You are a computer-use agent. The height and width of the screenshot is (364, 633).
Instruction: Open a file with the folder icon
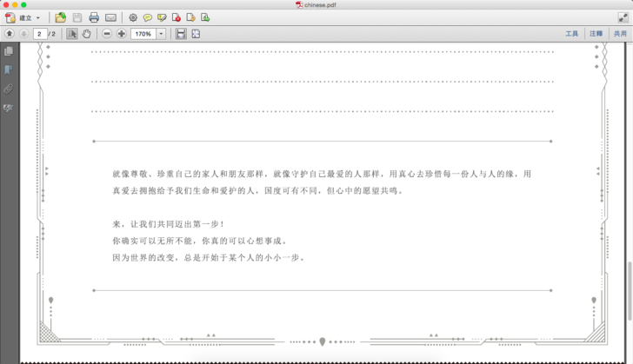(61, 17)
